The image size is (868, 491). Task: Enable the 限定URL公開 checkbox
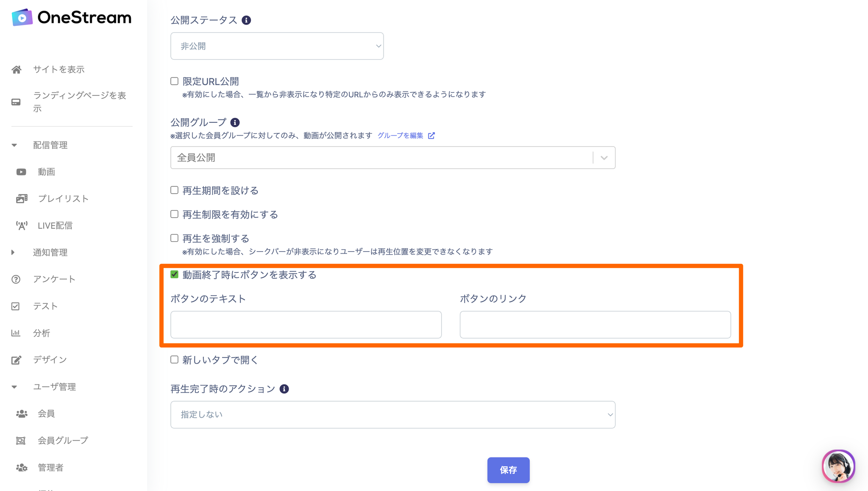click(x=174, y=81)
